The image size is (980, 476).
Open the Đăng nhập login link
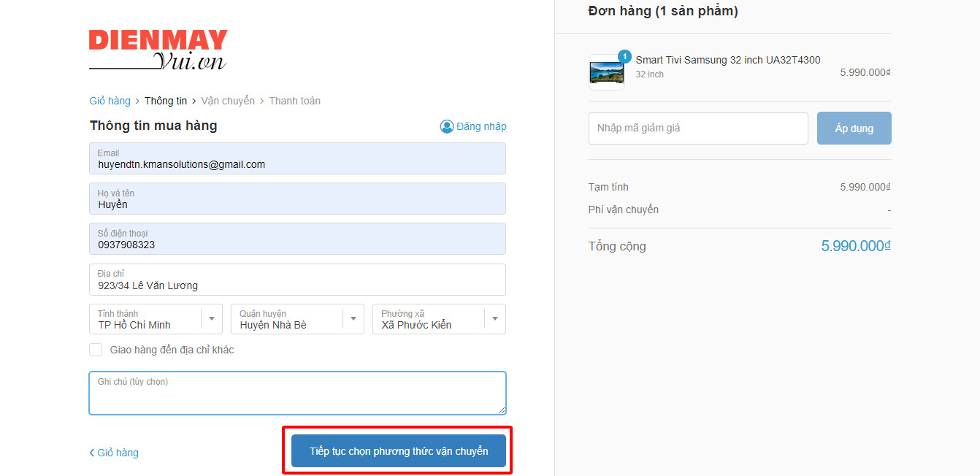pos(481,126)
